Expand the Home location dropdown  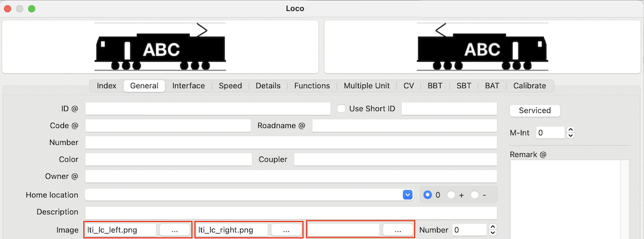[x=407, y=195]
